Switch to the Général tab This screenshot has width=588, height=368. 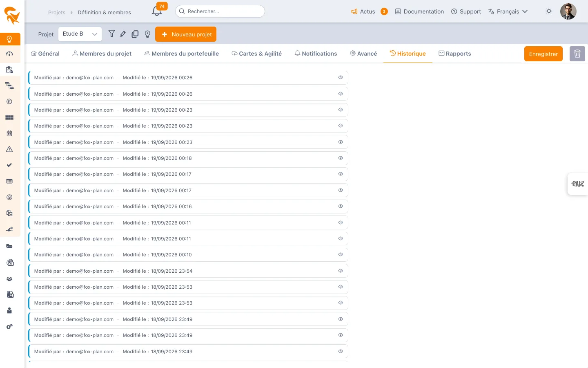[x=45, y=54]
